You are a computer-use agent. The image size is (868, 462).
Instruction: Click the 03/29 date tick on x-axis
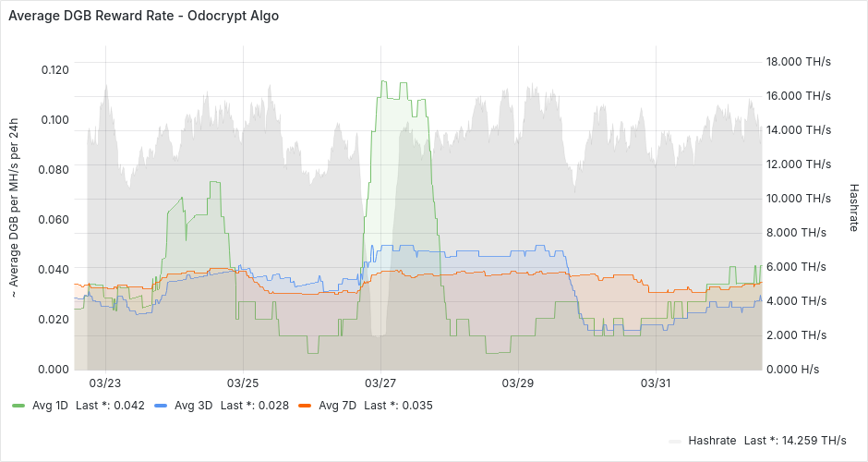(x=518, y=383)
